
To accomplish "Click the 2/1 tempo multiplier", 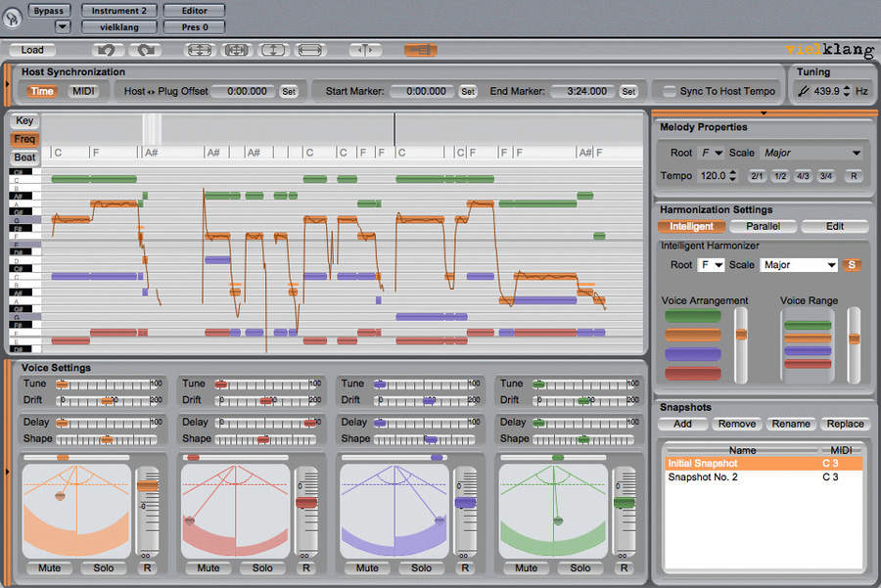I will (758, 176).
